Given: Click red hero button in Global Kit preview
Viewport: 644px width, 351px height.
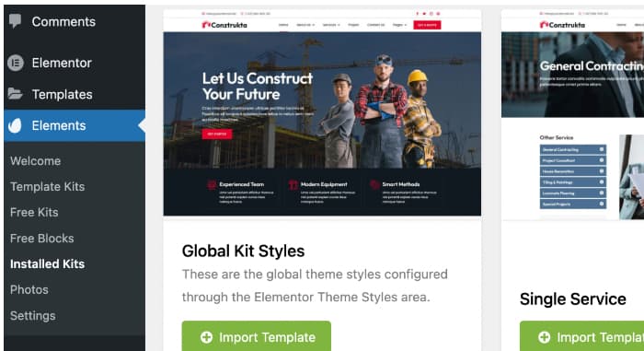Looking at the screenshot, I should tap(217, 135).
